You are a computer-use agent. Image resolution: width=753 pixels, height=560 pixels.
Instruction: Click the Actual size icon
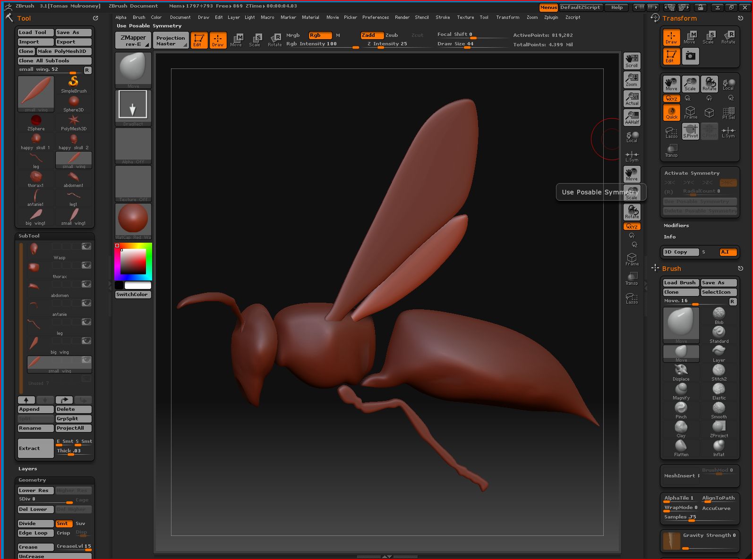point(632,98)
